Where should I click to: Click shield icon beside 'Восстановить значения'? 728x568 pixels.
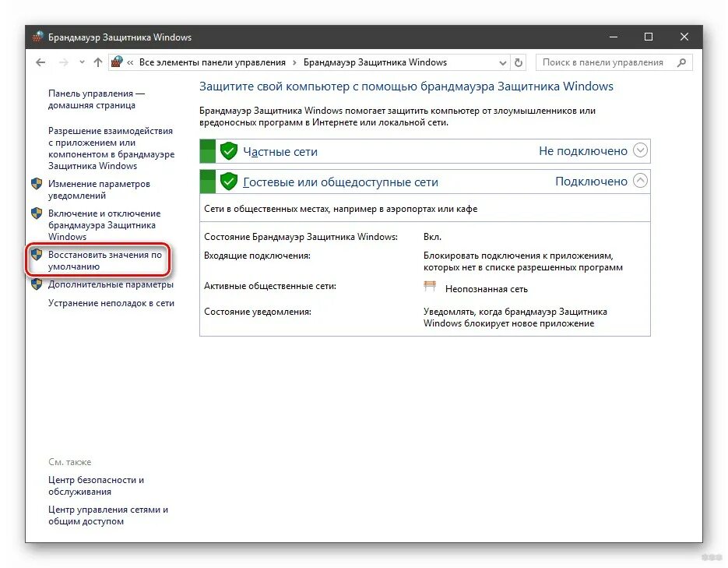(37, 255)
